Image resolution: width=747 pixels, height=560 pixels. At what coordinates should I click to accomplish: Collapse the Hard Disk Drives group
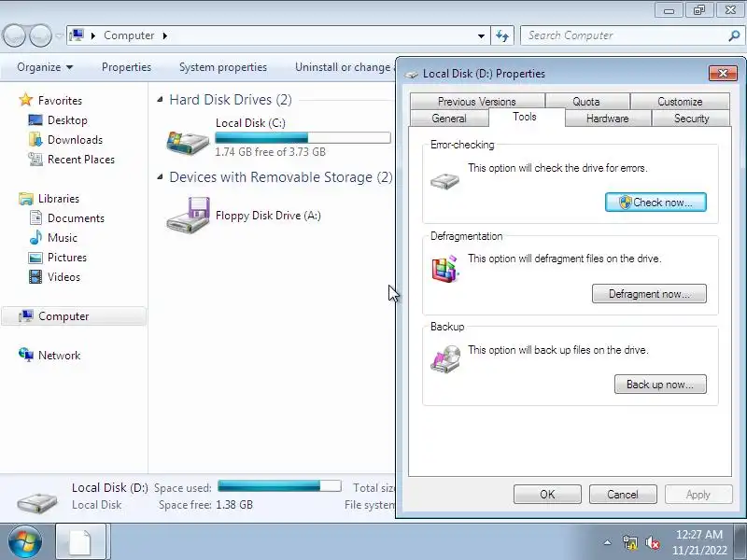tap(160, 100)
